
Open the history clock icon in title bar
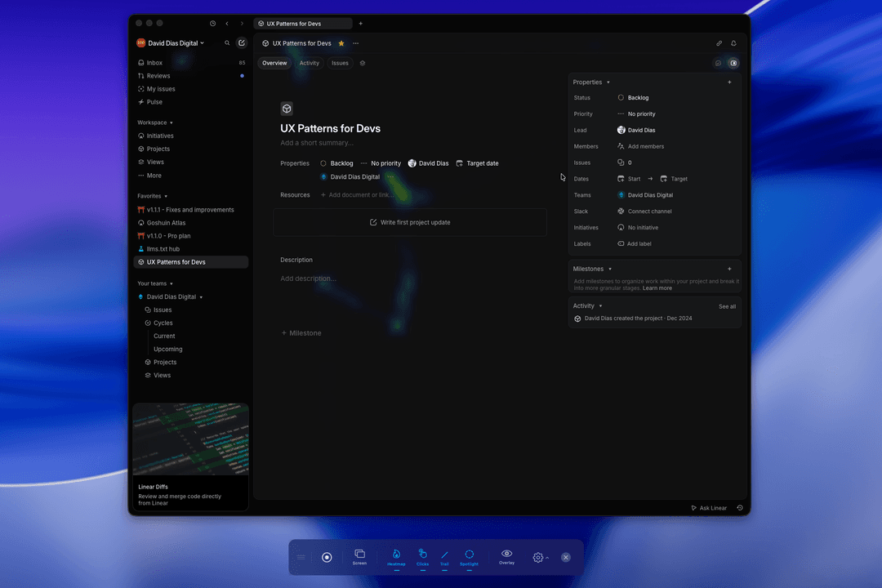[212, 24]
